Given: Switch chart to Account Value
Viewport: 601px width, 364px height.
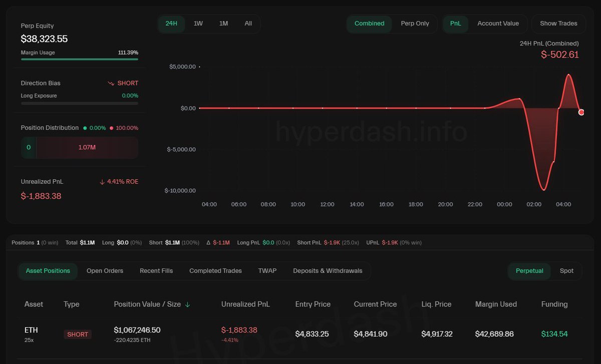Looking at the screenshot, I should pyautogui.click(x=498, y=24).
